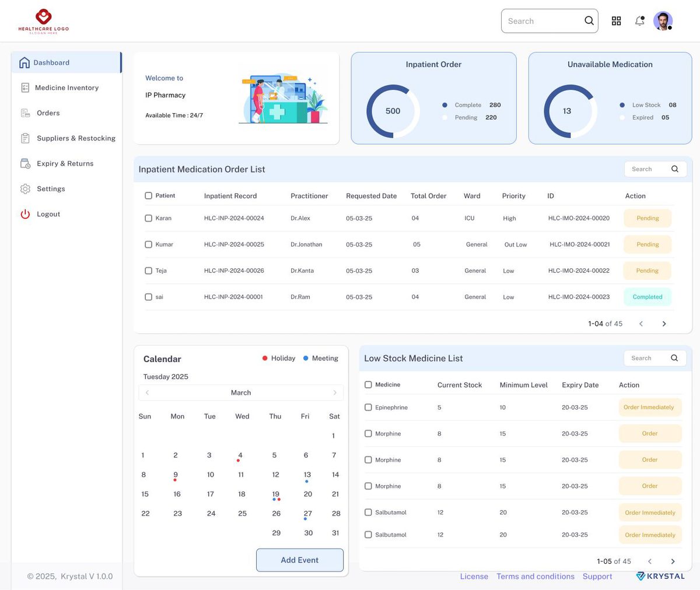700x590 pixels.
Task: Tick the checkbox for patient Karan
Action: [x=148, y=218]
